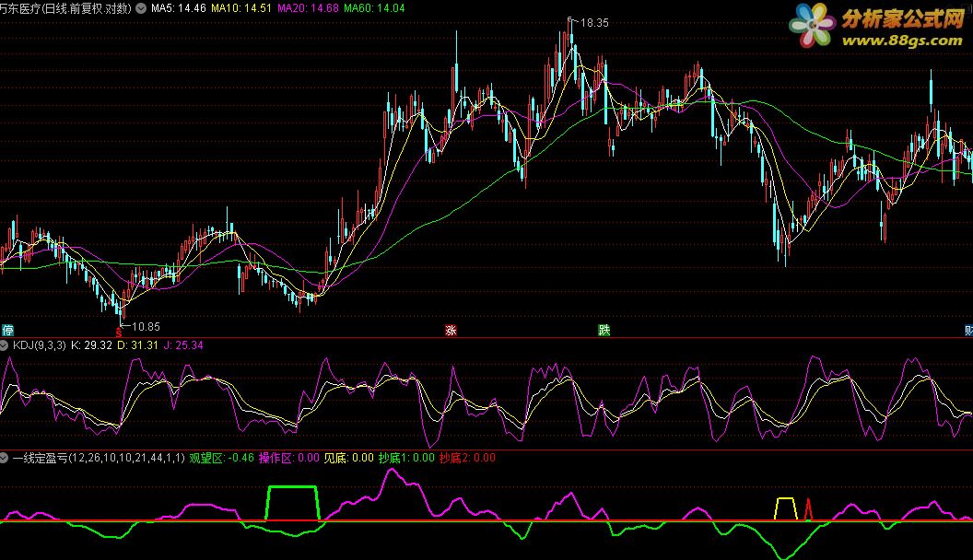
Task: Click the red S signal marker near 10.85
Action: click(119, 333)
